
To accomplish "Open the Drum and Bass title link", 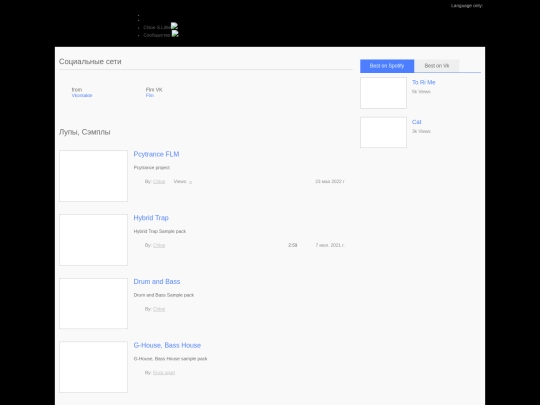I will point(157,282).
